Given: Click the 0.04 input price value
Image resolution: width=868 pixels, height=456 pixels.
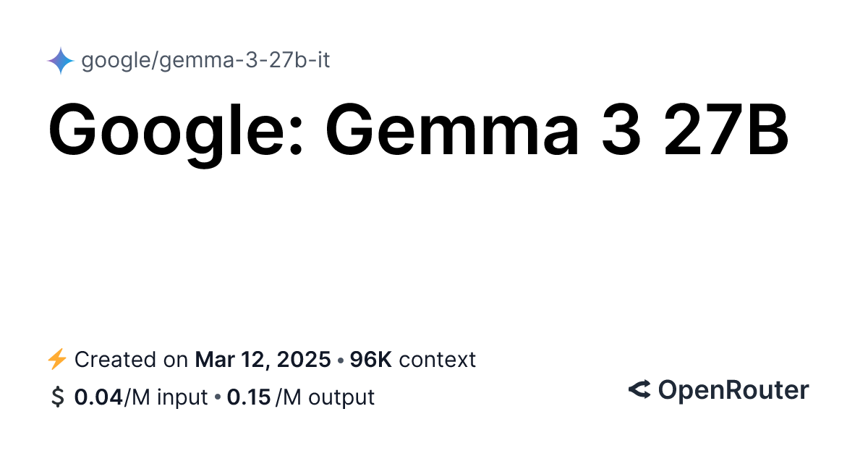Looking at the screenshot, I should (x=99, y=397).
